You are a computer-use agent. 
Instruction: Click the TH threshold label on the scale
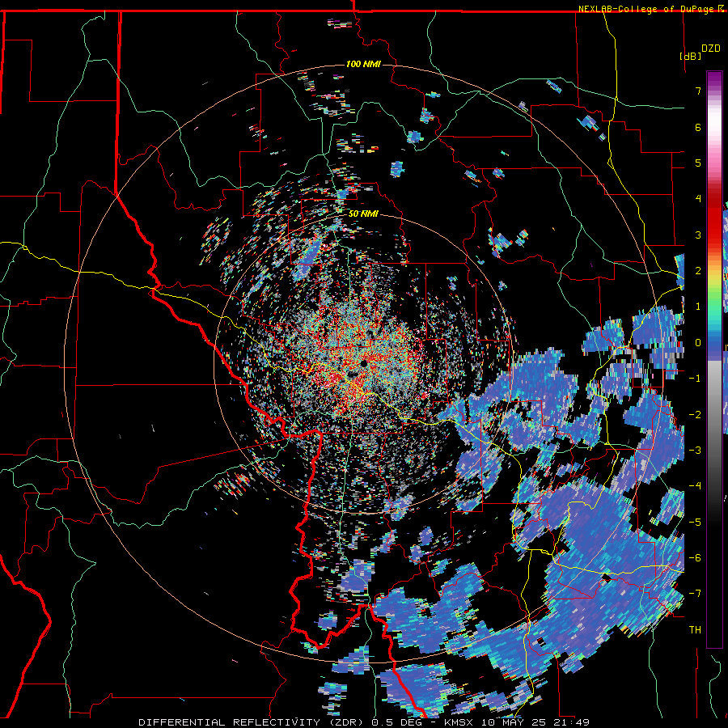695,630
